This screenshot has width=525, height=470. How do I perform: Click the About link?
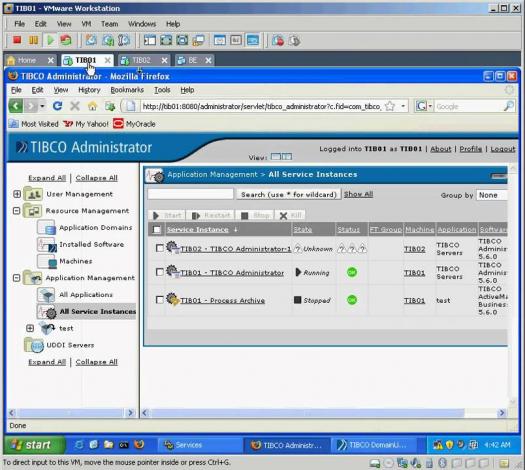click(441, 149)
